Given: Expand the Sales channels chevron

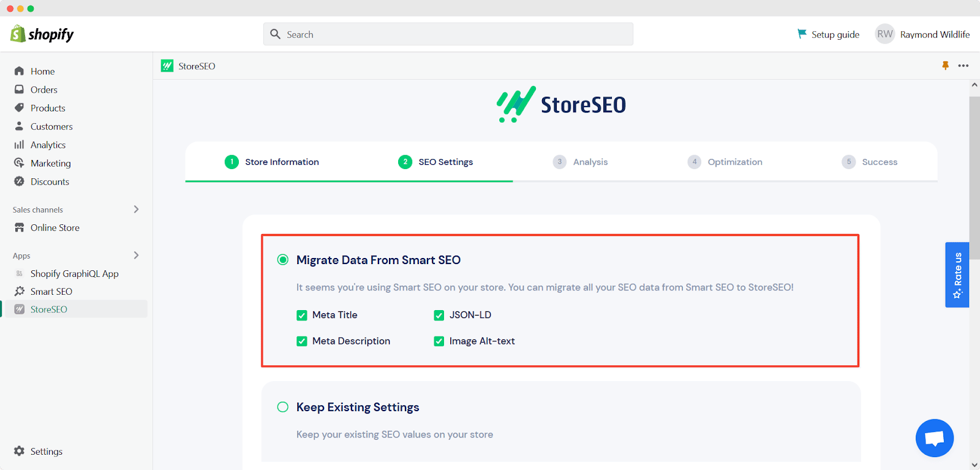Looking at the screenshot, I should 136,210.
